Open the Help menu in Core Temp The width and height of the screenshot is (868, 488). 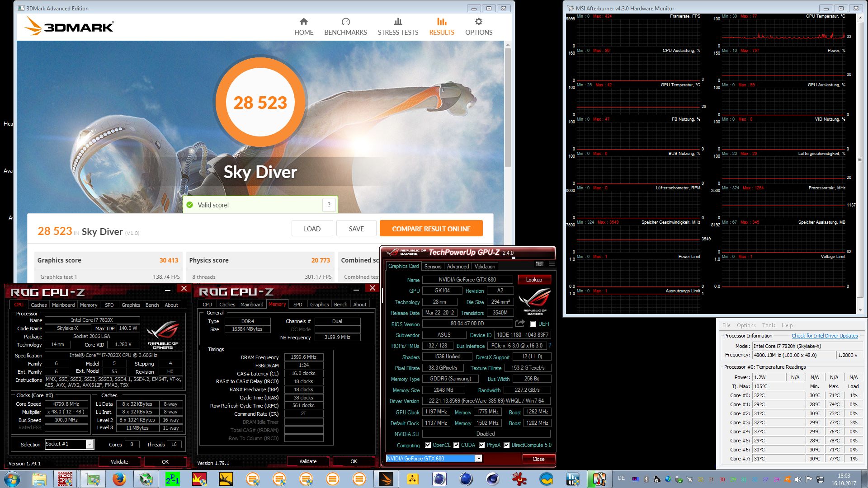pyautogui.click(x=787, y=325)
